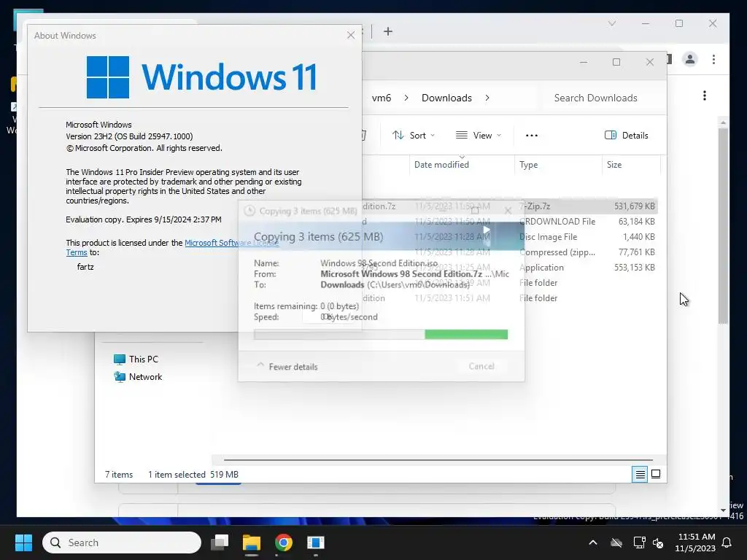Click Explorer's horizontal scrollbar
This screenshot has width=747, height=560.
click(438, 460)
